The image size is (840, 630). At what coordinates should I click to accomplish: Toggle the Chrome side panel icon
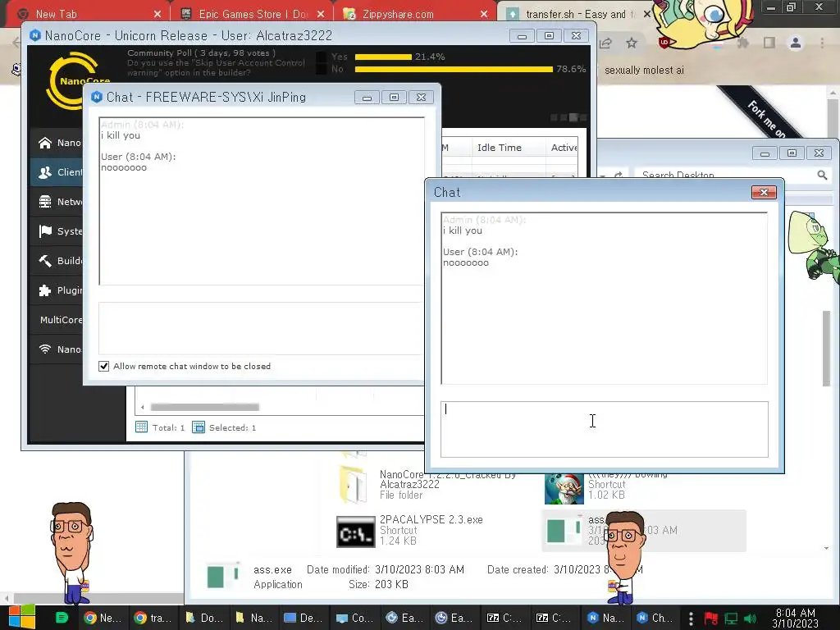point(769,43)
